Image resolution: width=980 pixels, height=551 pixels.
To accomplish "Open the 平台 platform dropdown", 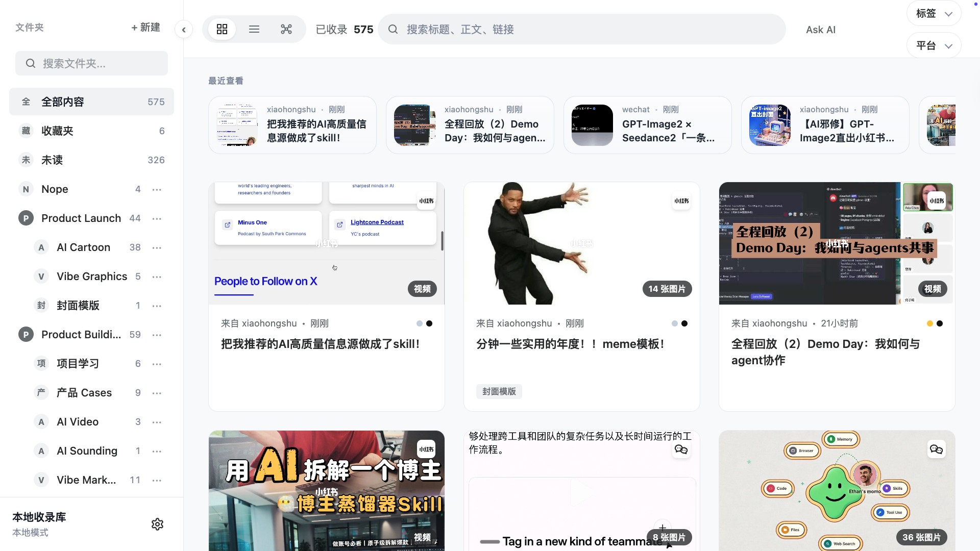I will point(934,46).
